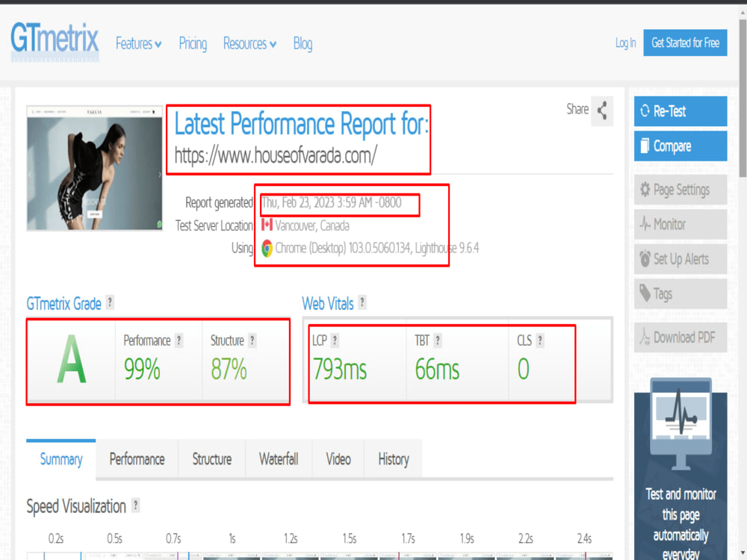Open the Waterfall tab
The height and width of the screenshot is (560, 747).
pyautogui.click(x=279, y=459)
